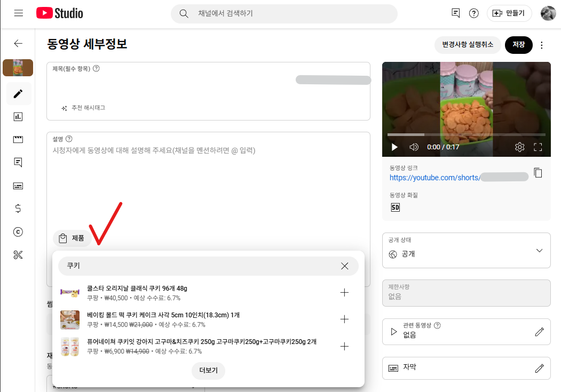The image size is (561, 392).
Task: Click the 베이킹 몰드 product thumbnail
Action: (x=70, y=320)
